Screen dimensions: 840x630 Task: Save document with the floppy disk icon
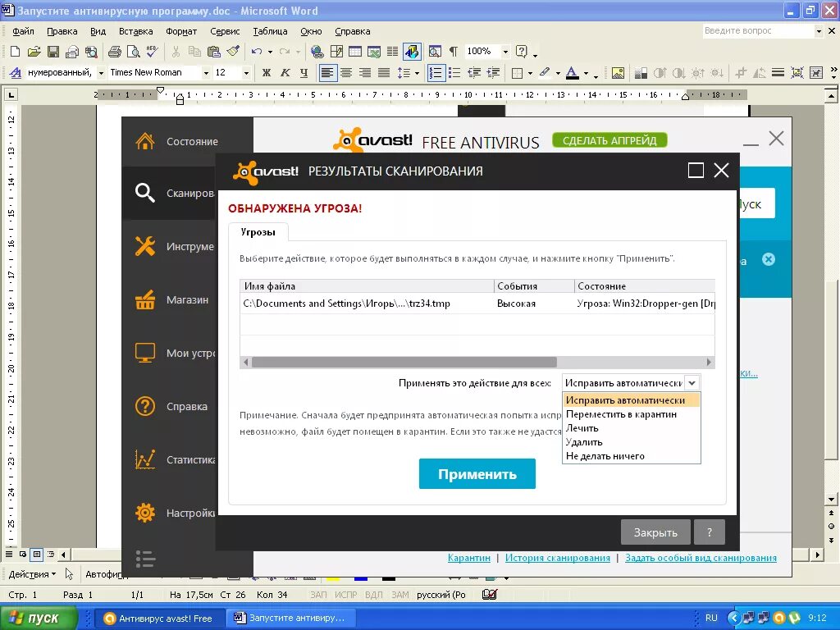coord(53,52)
